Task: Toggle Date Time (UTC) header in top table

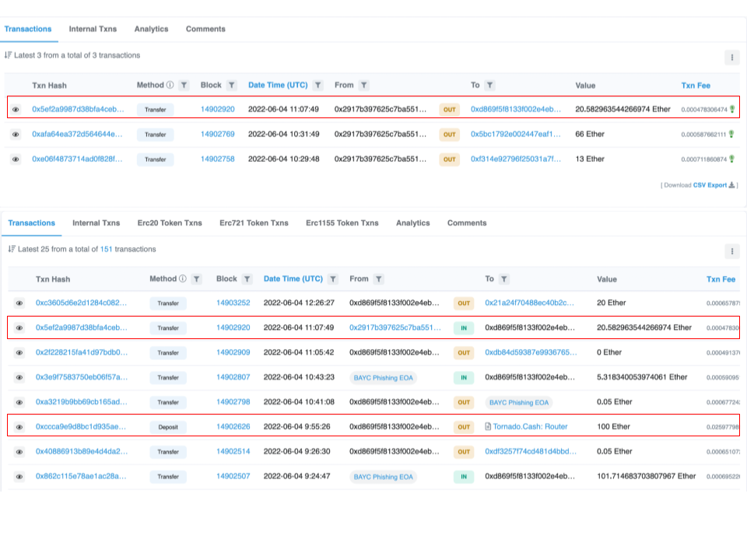Action: [278, 86]
